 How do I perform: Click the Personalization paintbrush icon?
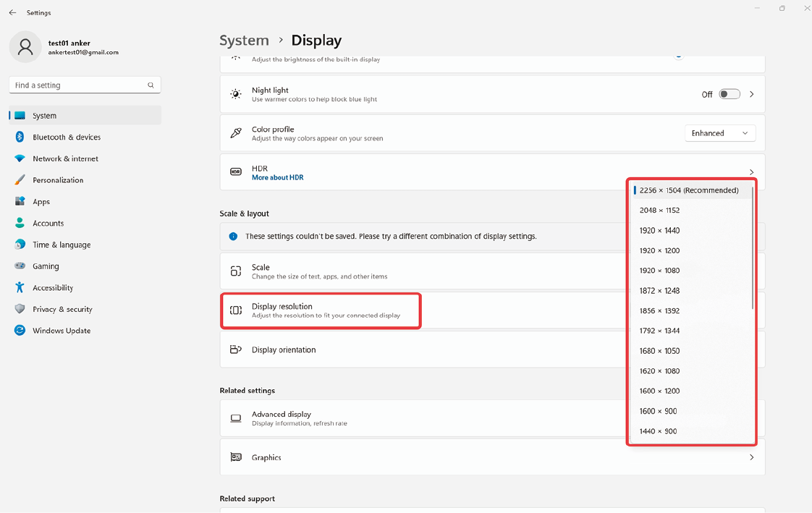20,180
